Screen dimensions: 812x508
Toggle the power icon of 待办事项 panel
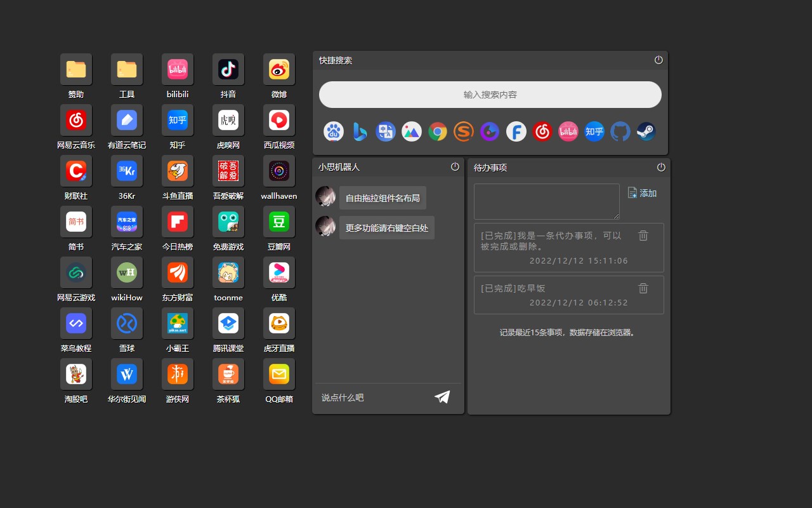[x=661, y=167]
